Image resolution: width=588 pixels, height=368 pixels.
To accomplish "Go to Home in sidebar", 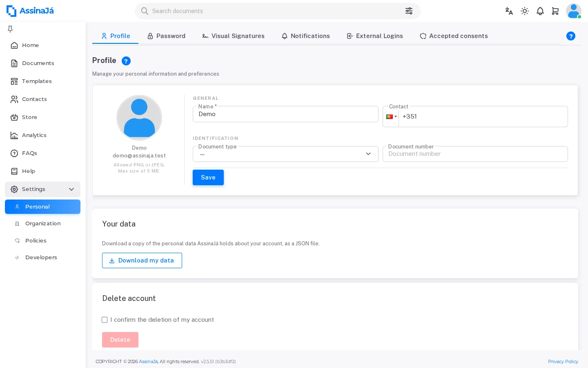I will (42, 45).
